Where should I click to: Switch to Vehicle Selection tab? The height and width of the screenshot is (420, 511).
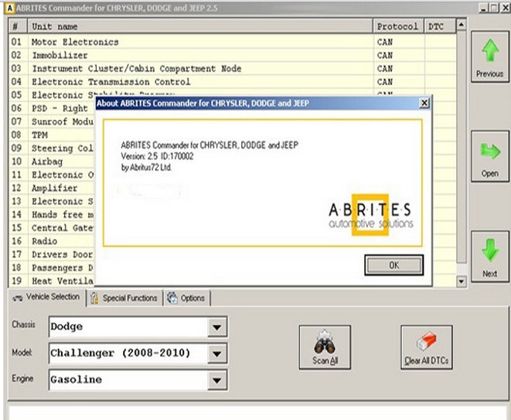(x=47, y=297)
